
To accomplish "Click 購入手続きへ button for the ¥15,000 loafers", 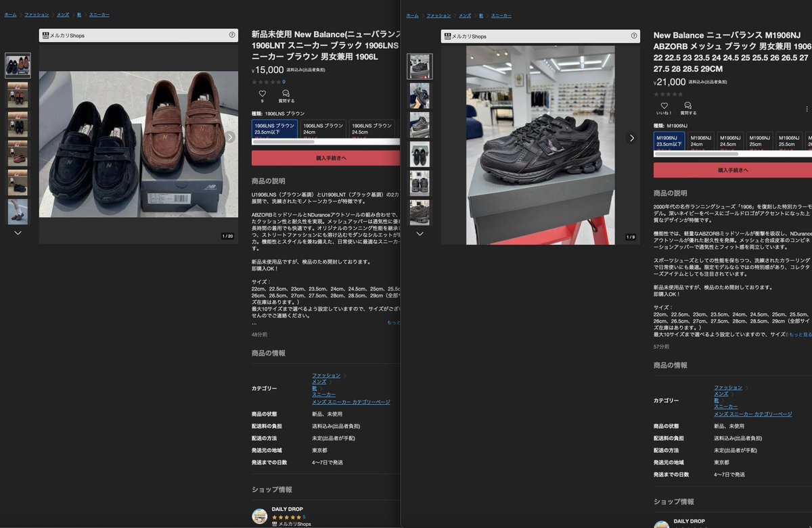I will point(326,158).
